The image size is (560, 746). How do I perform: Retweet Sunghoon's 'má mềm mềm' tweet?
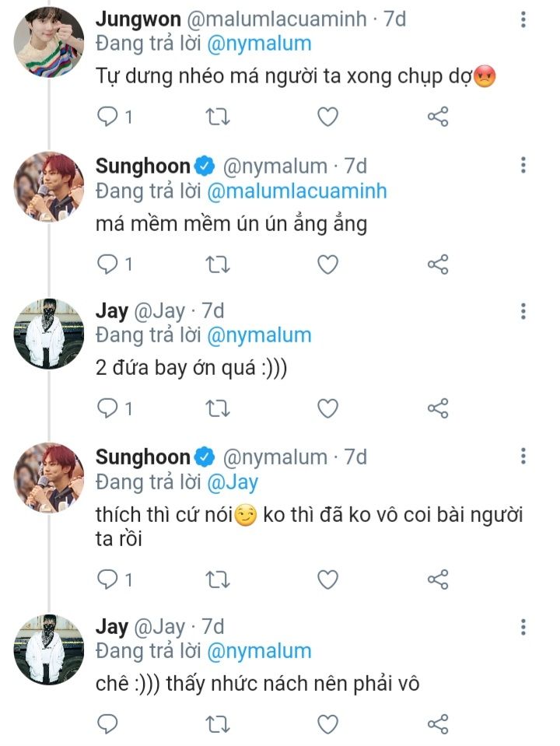pyautogui.click(x=218, y=264)
